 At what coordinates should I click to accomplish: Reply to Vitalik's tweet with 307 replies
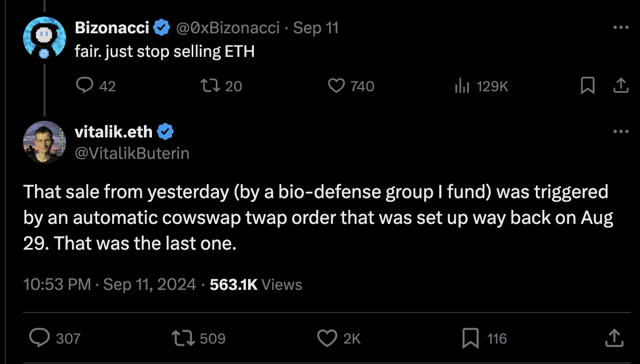pos(39,338)
